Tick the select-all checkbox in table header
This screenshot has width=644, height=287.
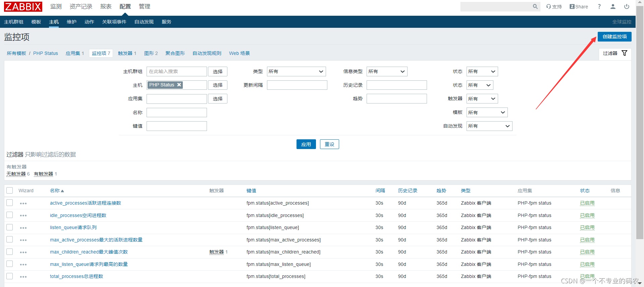(x=10, y=191)
